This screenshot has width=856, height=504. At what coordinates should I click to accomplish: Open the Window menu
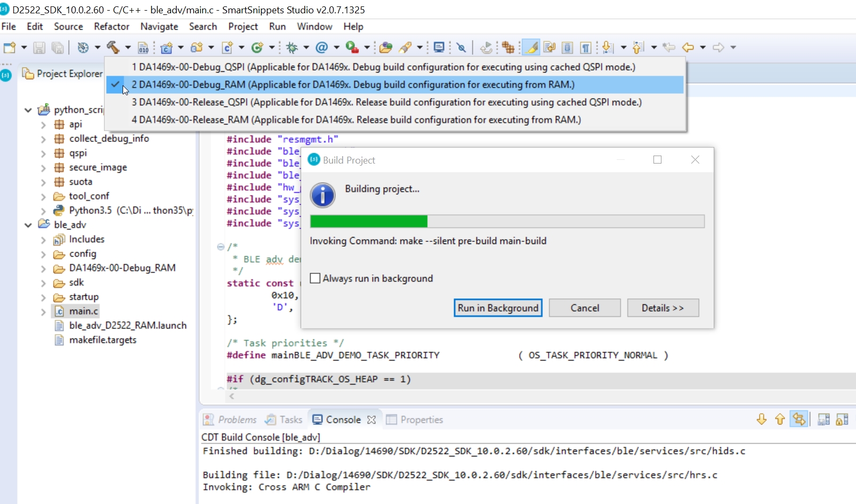coord(314,27)
